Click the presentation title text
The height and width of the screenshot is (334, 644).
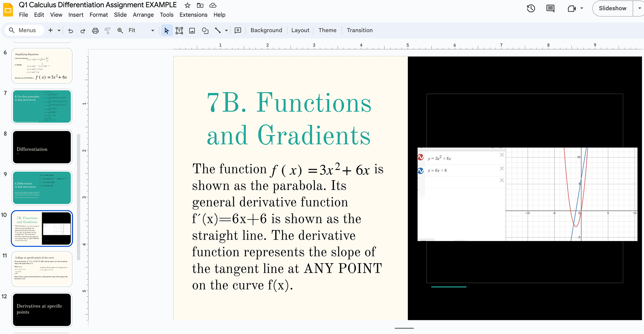[x=98, y=5]
